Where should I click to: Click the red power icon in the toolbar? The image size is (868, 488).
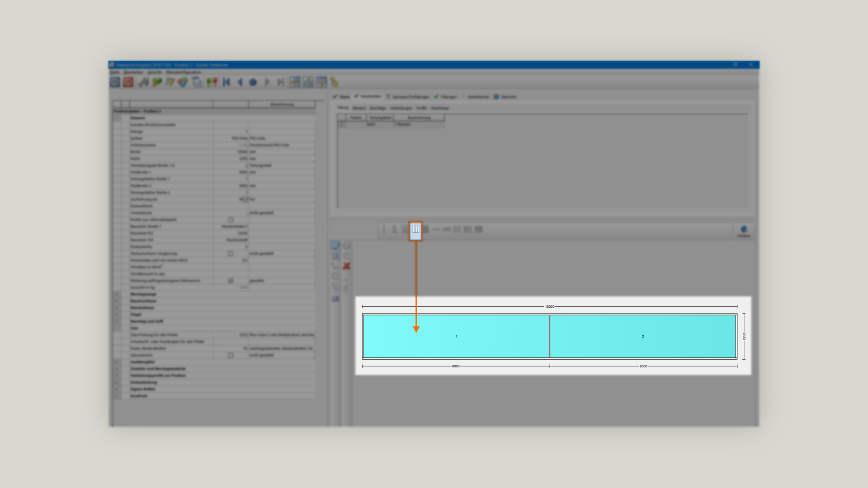tap(128, 82)
